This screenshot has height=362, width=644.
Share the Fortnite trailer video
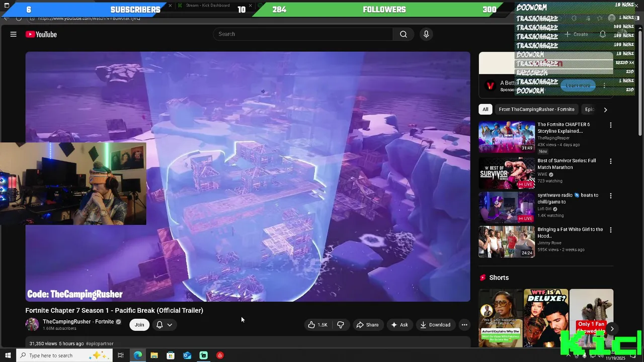pos(367,325)
